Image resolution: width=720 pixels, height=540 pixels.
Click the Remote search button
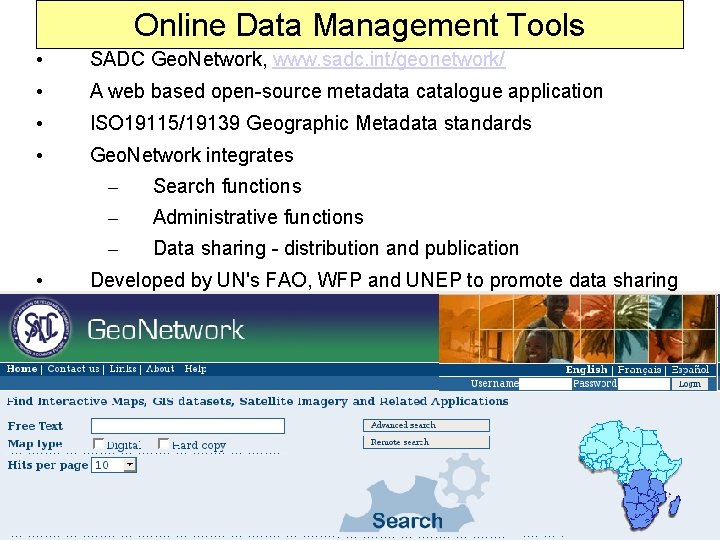coord(426,442)
